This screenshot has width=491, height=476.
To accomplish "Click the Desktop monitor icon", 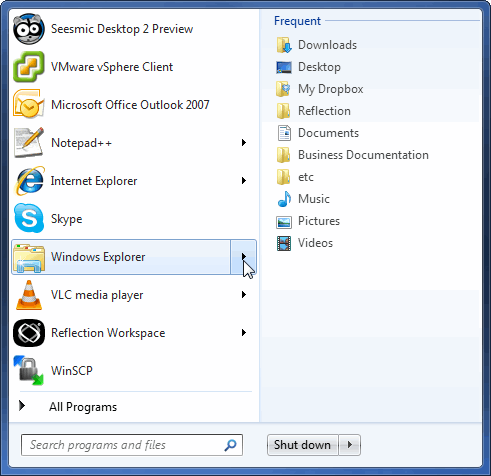I will tap(284, 67).
